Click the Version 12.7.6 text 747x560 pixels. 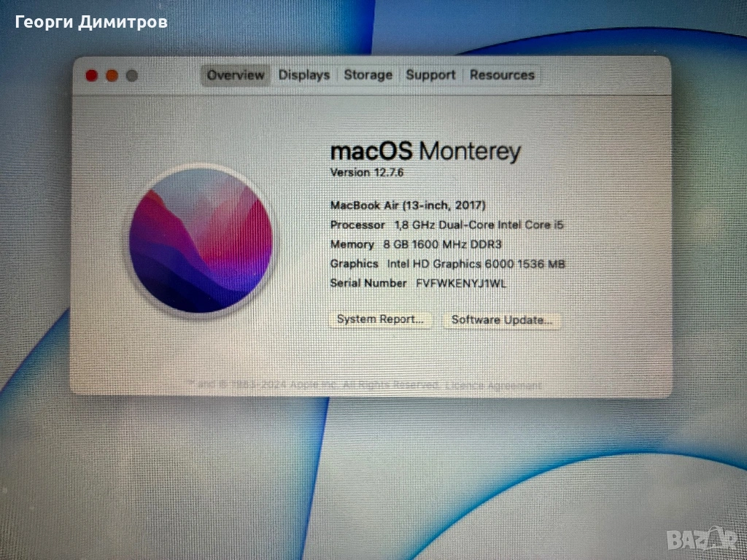pyautogui.click(x=367, y=173)
